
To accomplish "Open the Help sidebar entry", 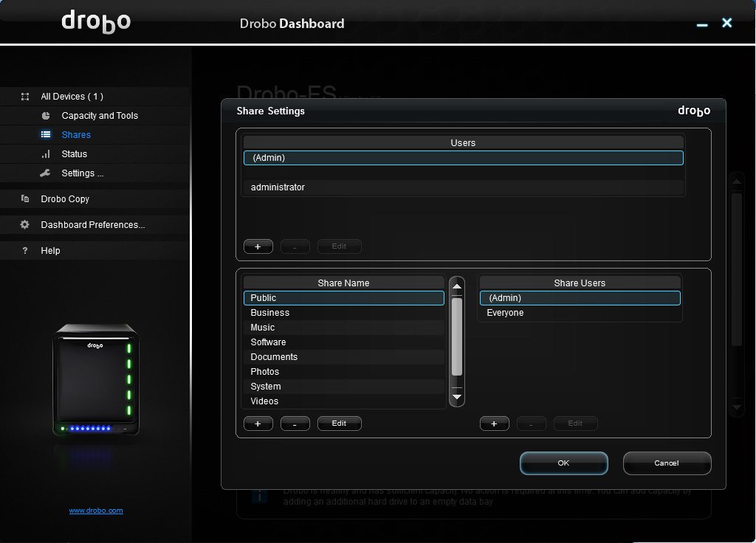I will click(51, 251).
